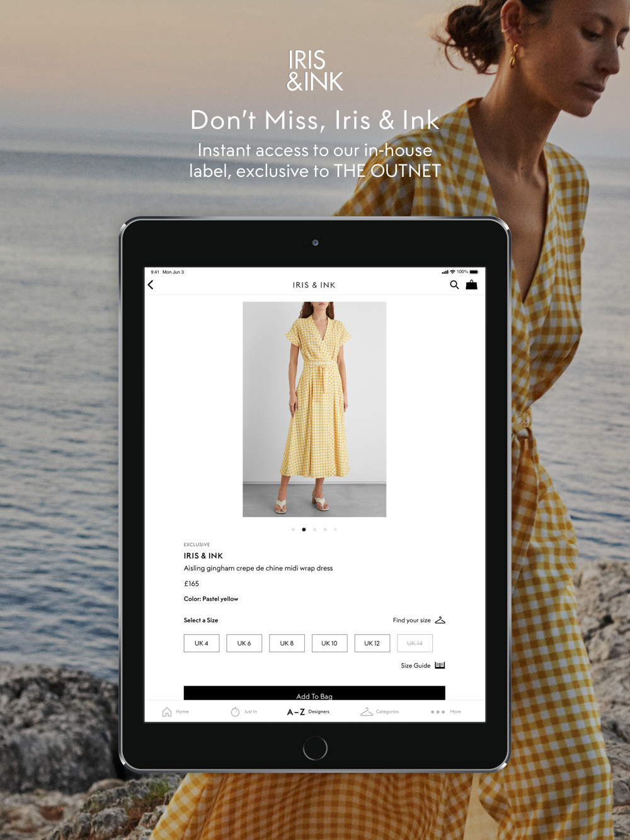630x840 pixels.
Task: Select size UK 10
Action: pyautogui.click(x=329, y=643)
